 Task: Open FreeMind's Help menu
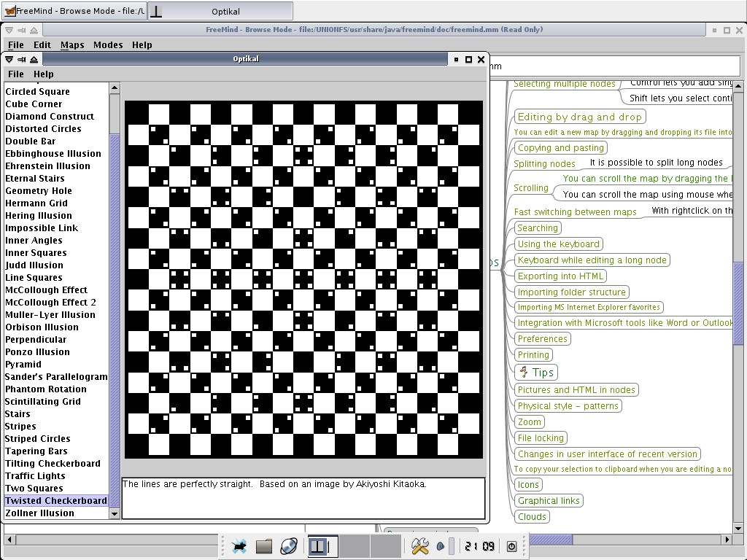pos(142,44)
